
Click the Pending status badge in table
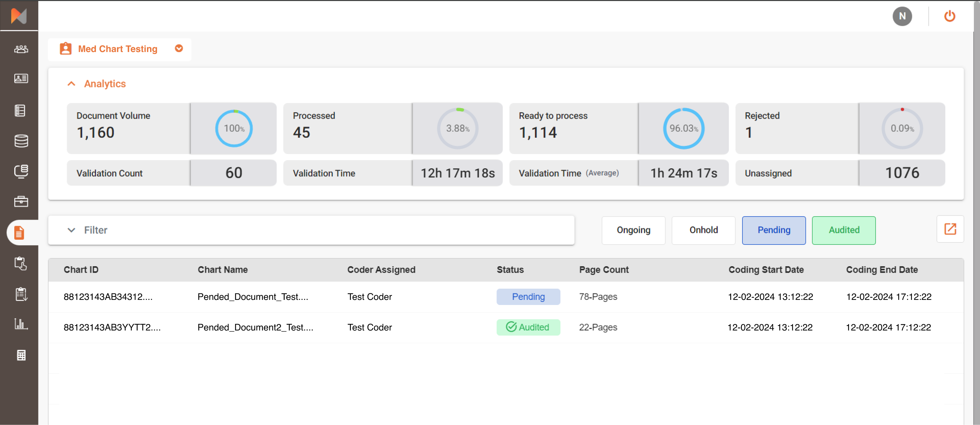[x=528, y=296]
